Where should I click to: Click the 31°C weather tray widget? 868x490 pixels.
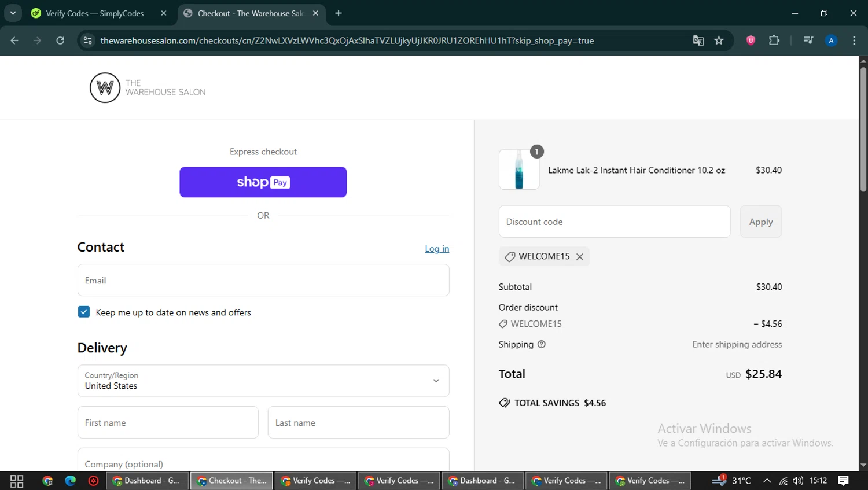tap(733, 481)
